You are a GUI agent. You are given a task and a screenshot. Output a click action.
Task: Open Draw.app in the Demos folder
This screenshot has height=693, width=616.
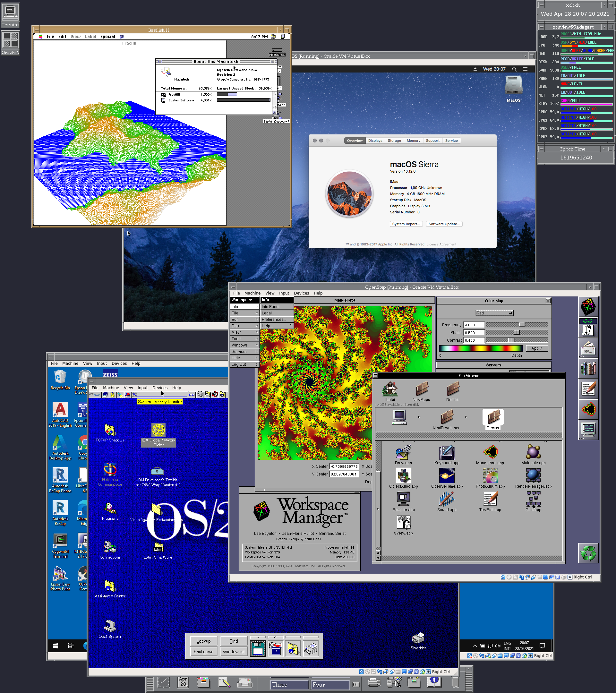(x=403, y=453)
